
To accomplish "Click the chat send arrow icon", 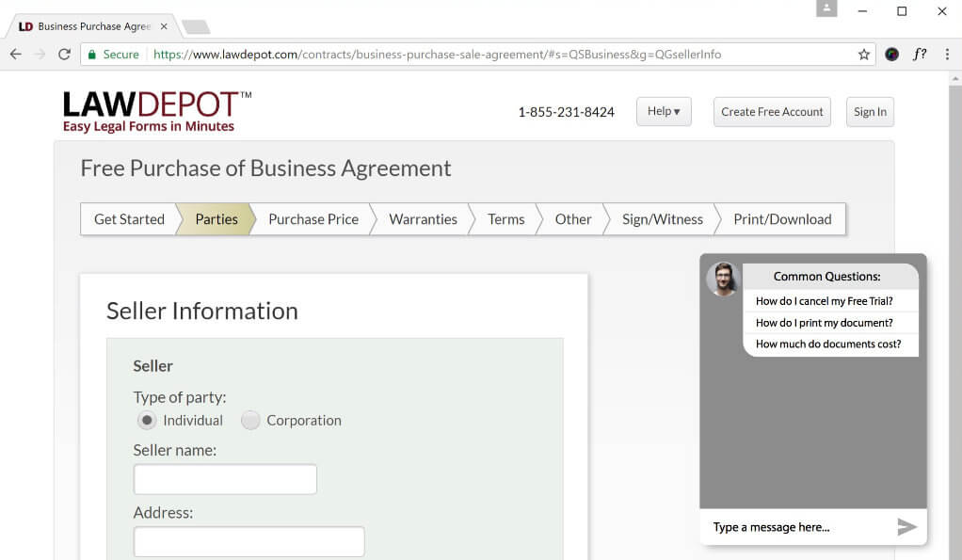I will coord(906,527).
